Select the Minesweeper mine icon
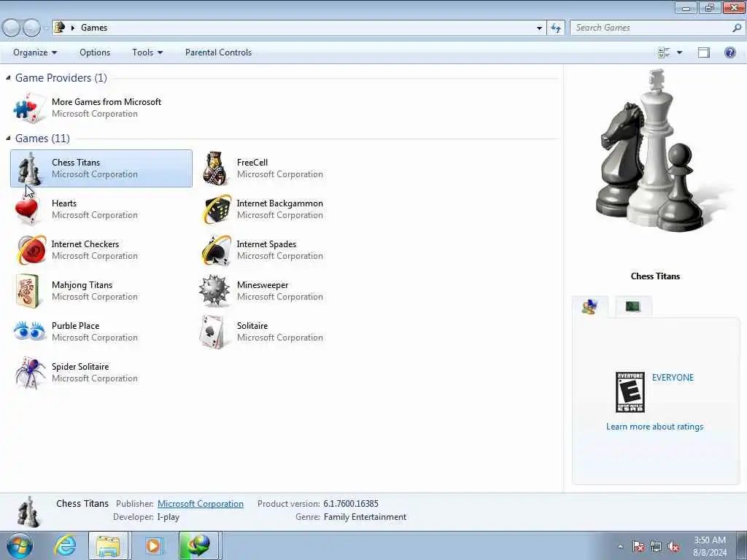747x560 pixels. coord(214,290)
